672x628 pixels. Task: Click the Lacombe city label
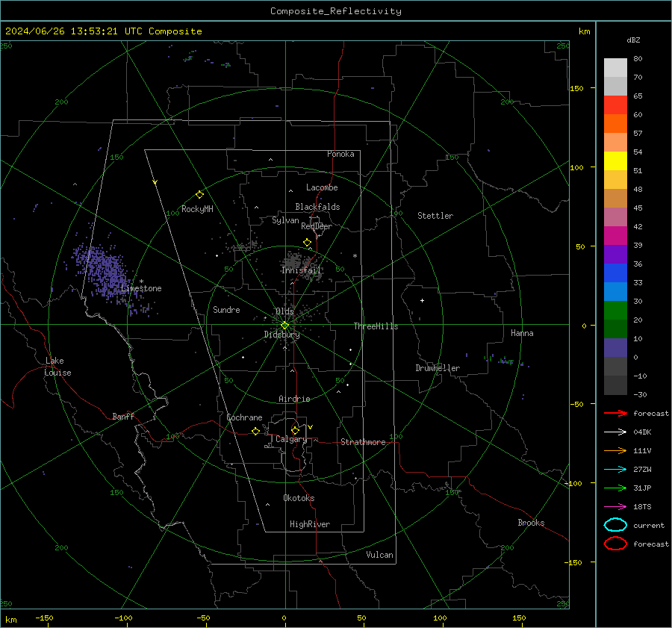322,187
